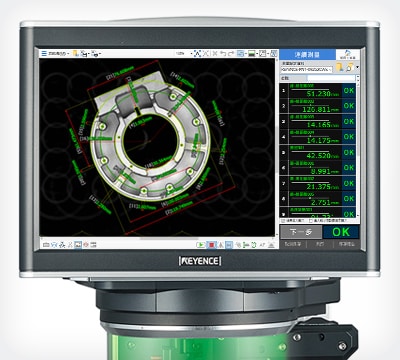Click the yellow folder icon in right panel
The height and width of the screenshot is (360, 400).
[x=340, y=67]
